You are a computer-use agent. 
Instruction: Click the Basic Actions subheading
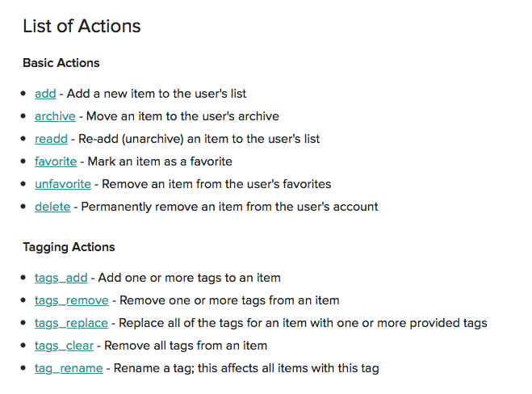point(61,63)
